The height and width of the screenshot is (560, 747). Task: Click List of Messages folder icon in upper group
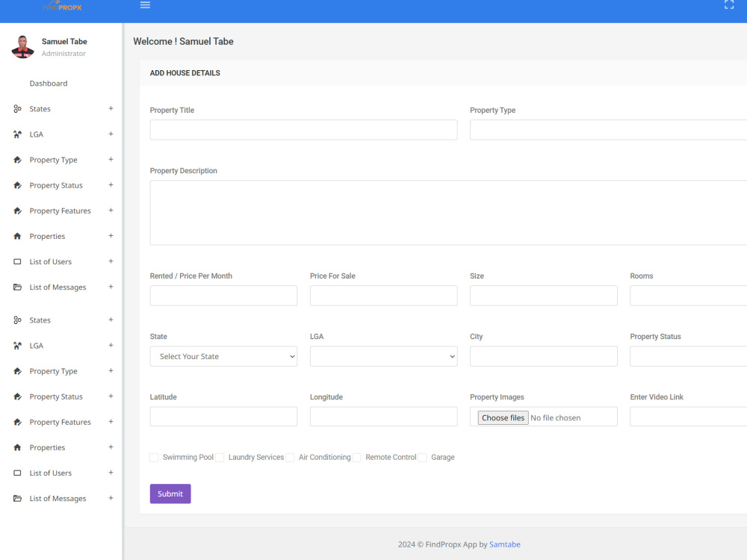click(18, 287)
